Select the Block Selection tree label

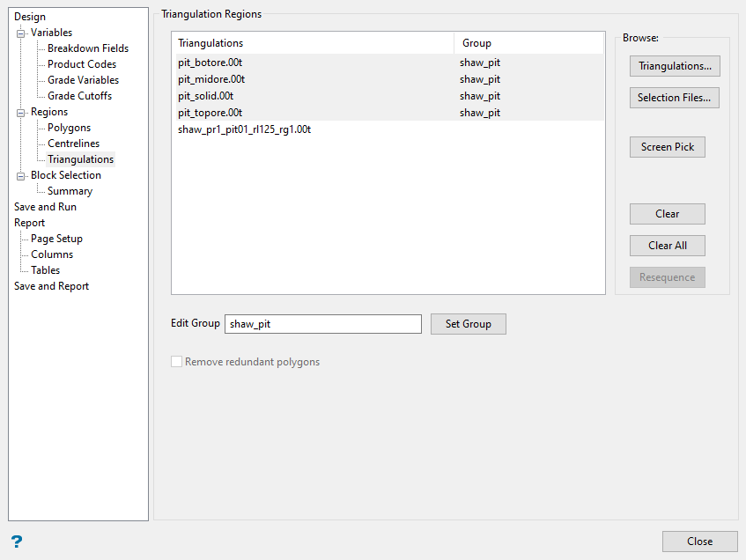tap(66, 175)
